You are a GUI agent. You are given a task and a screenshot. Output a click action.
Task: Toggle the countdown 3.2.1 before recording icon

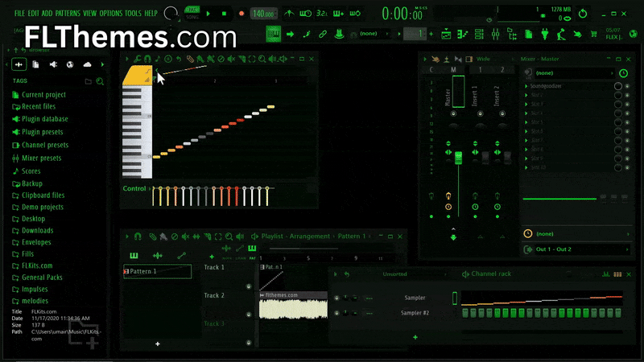tap(321, 14)
